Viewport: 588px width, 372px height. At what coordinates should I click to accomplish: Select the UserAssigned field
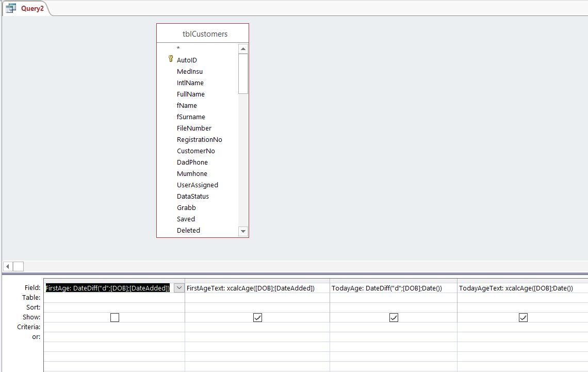(197, 185)
